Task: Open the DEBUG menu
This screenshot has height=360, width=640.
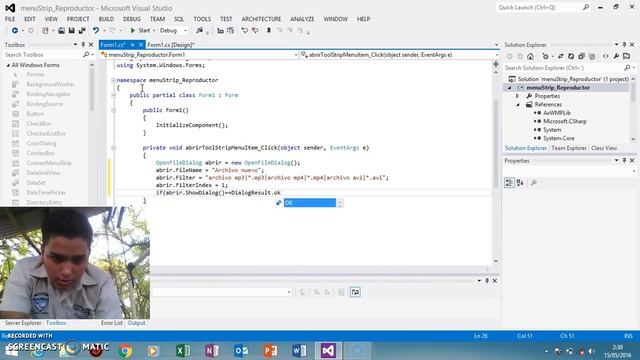Action: pyautogui.click(x=131, y=19)
